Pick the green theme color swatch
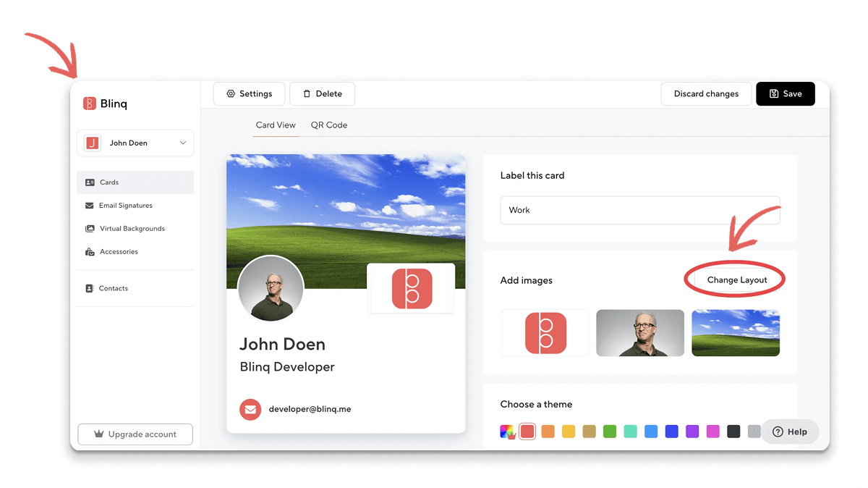868x488 pixels. [610, 432]
